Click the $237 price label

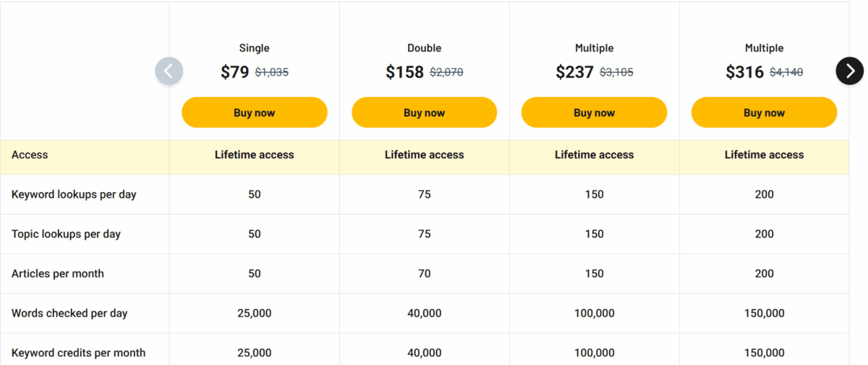coord(575,72)
